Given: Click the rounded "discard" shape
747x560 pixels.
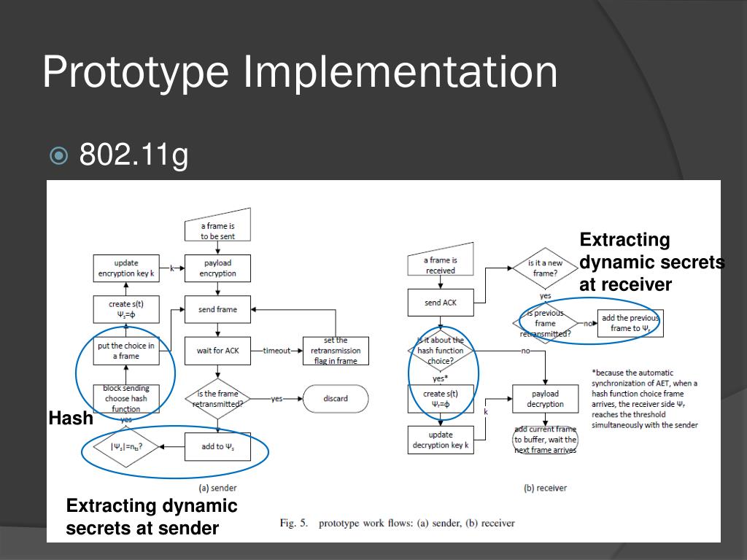Looking at the screenshot, I should 336,399.
